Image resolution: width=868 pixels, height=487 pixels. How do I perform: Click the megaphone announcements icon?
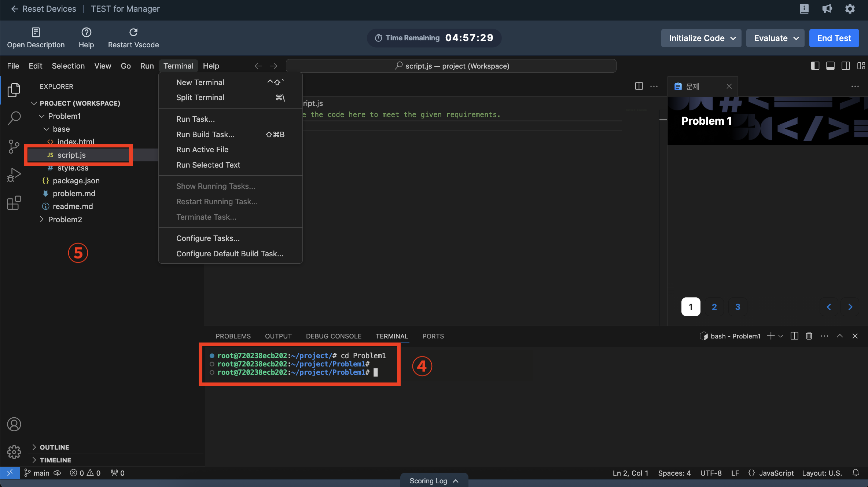827,9
